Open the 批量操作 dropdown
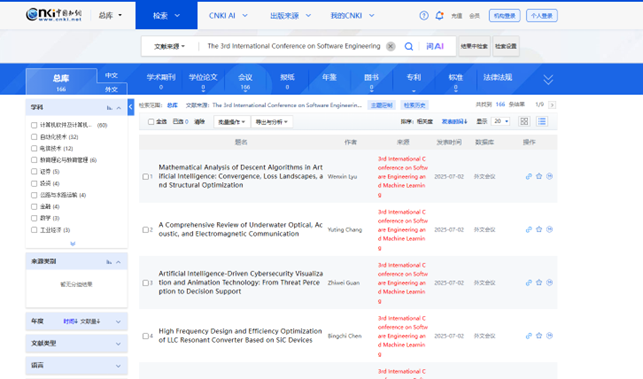The image size is (643, 379). point(231,122)
